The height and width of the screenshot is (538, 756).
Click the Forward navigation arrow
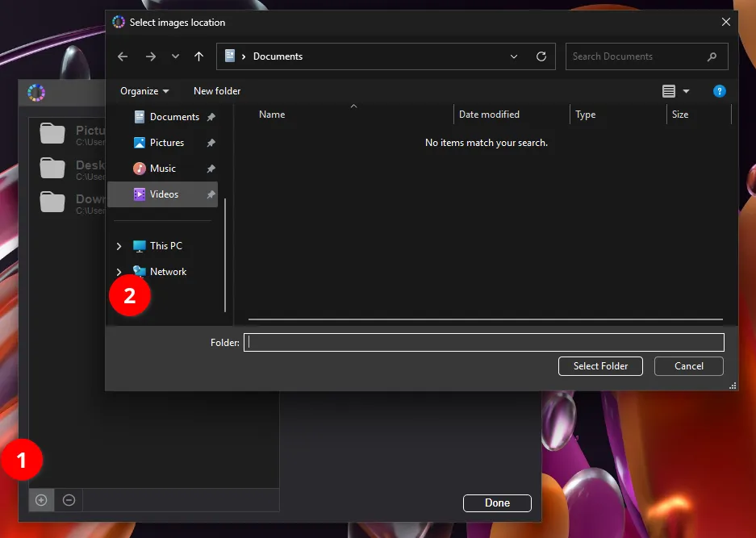(x=151, y=56)
